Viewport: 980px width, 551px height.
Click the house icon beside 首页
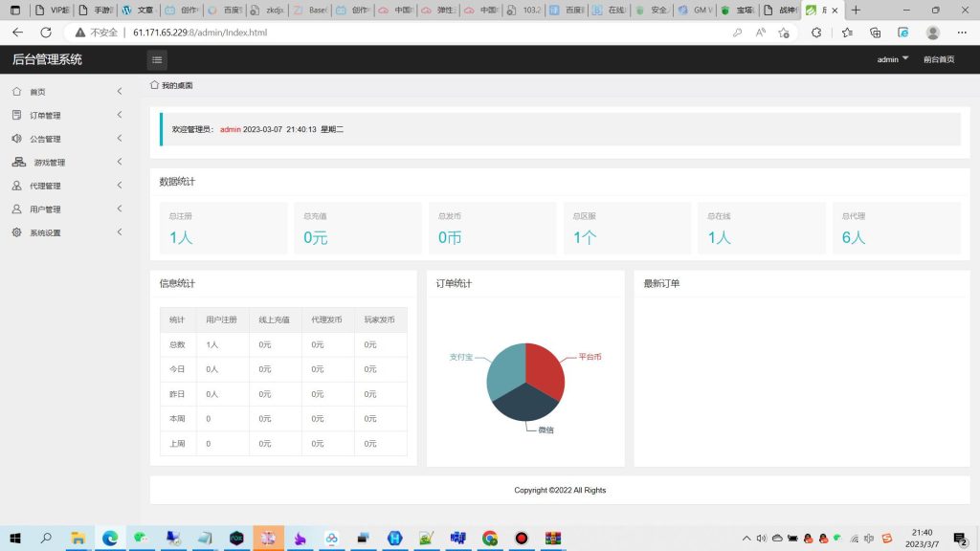pos(16,92)
